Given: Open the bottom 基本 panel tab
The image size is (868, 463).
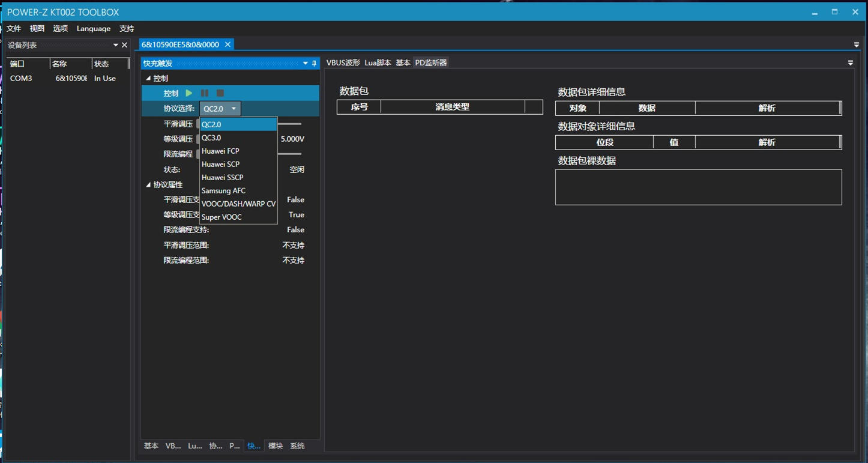Looking at the screenshot, I should pos(151,446).
